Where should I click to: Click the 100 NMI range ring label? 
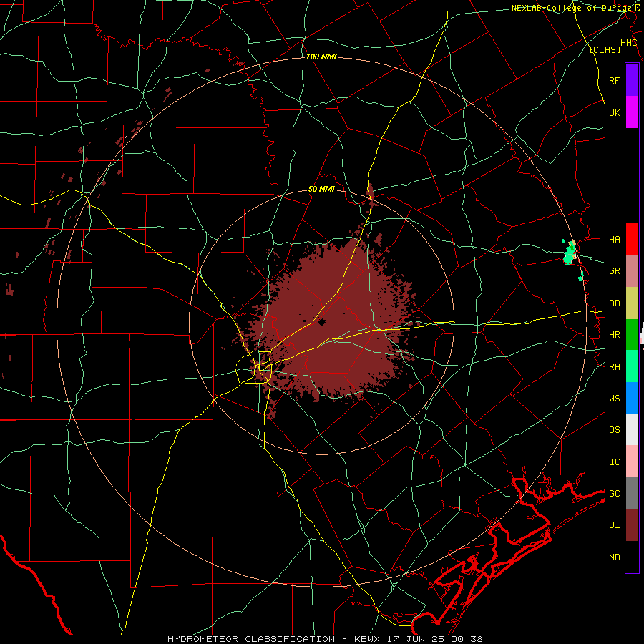(x=321, y=57)
